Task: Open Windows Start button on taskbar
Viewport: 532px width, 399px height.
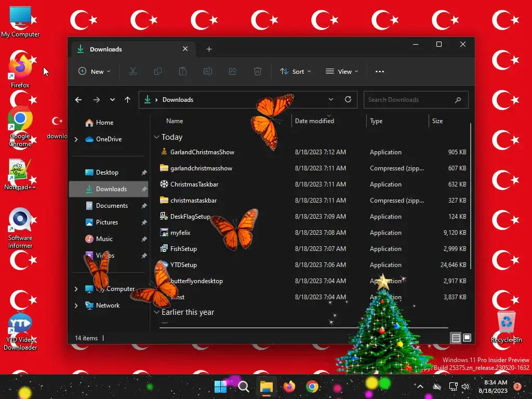Action: point(220,387)
